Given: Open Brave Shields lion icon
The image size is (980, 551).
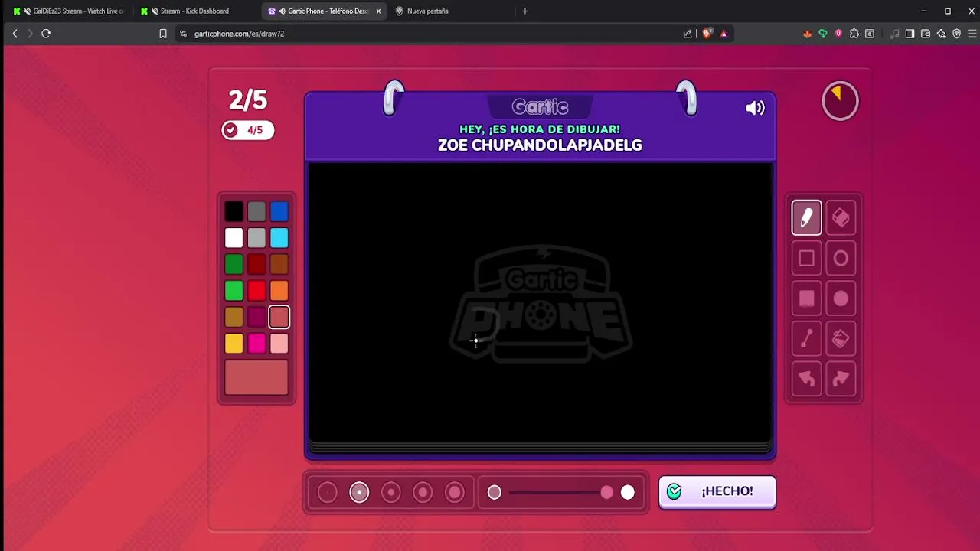Looking at the screenshot, I should [707, 34].
